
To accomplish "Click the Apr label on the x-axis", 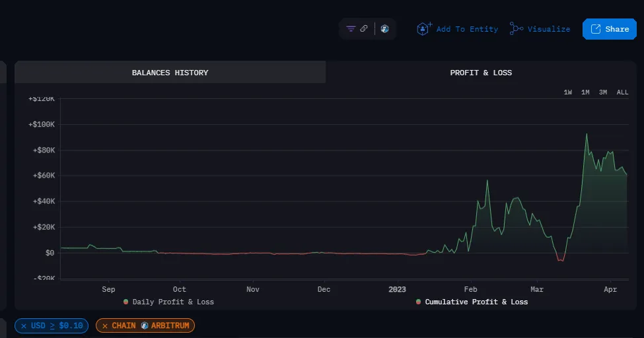I will click(610, 289).
